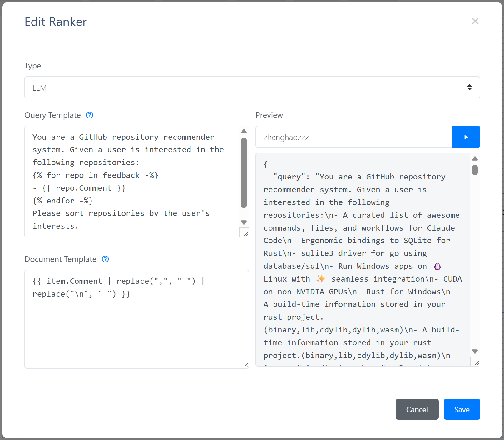Focus the Preview username field zhenghaozzz

(353, 137)
